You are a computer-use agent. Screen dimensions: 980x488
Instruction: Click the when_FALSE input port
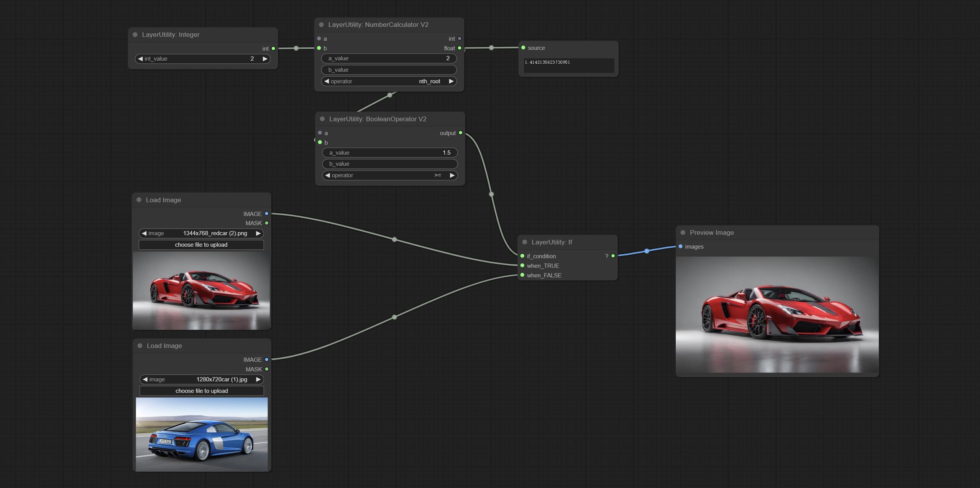[x=522, y=275]
